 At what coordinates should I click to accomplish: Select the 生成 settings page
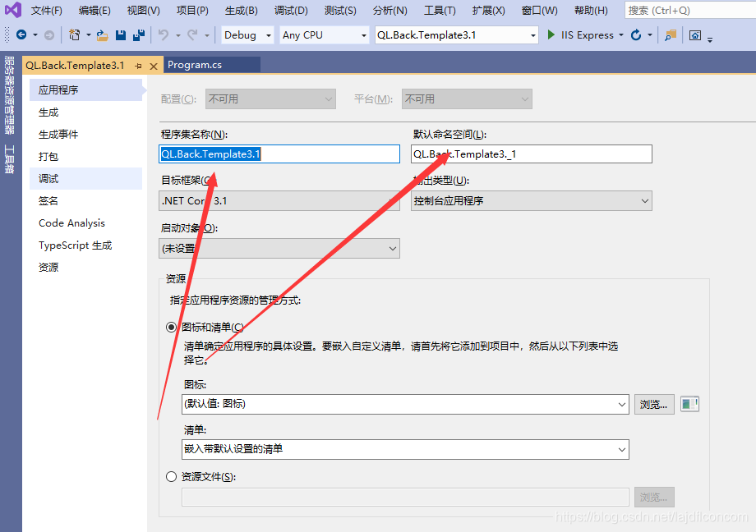click(85, 112)
